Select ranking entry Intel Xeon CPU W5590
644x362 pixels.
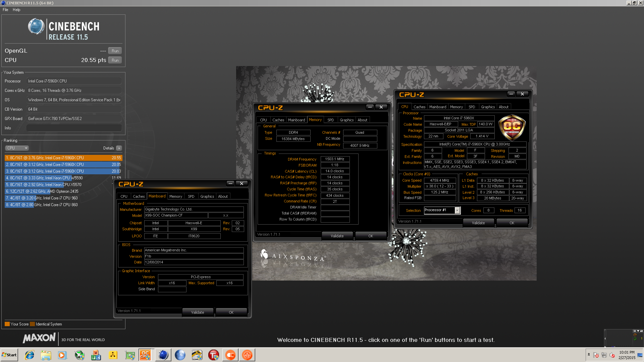63,178
